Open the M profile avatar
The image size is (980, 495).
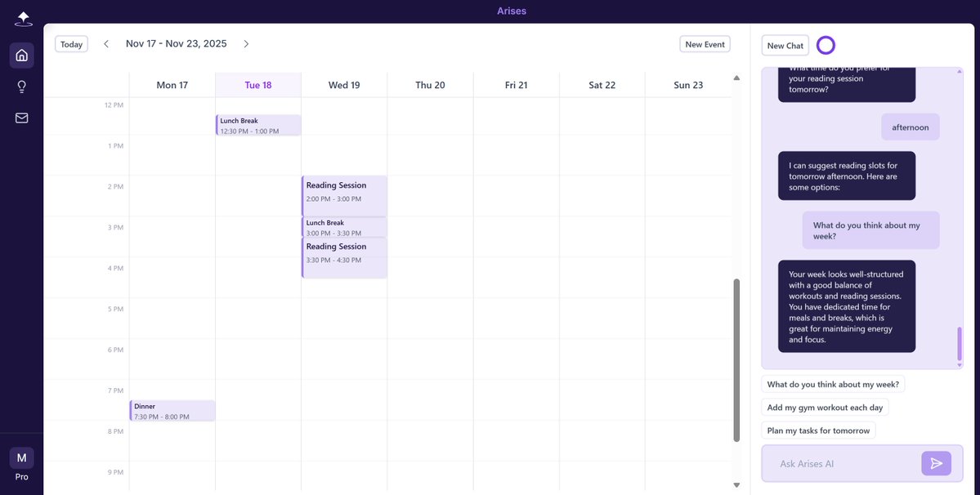pyautogui.click(x=22, y=458)
